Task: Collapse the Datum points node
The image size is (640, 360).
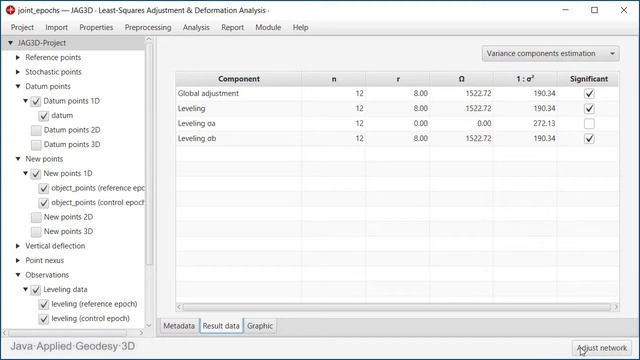Action: point(18,87)
